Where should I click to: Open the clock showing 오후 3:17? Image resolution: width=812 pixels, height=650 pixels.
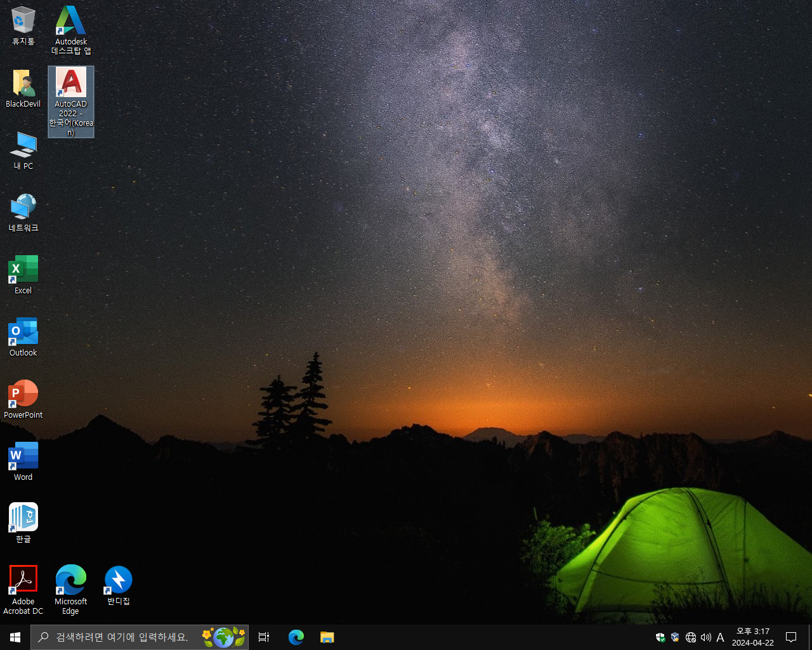click(x=753, y=637)
